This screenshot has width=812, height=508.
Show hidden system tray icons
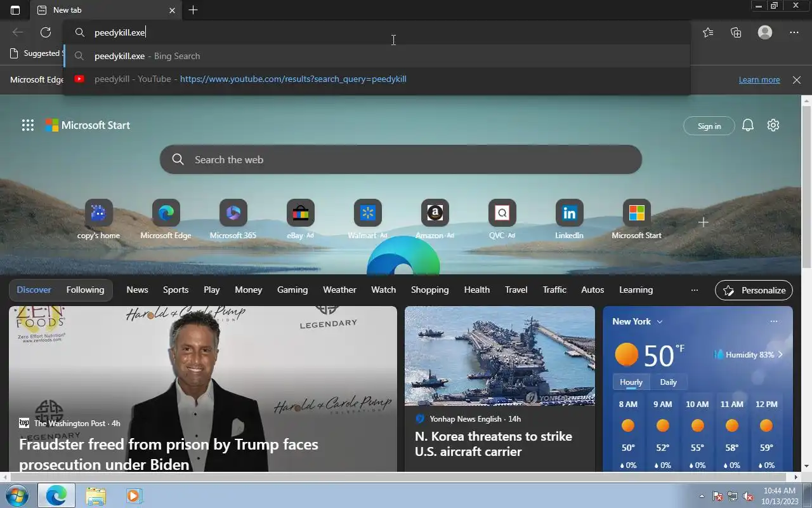coord(702,496)
